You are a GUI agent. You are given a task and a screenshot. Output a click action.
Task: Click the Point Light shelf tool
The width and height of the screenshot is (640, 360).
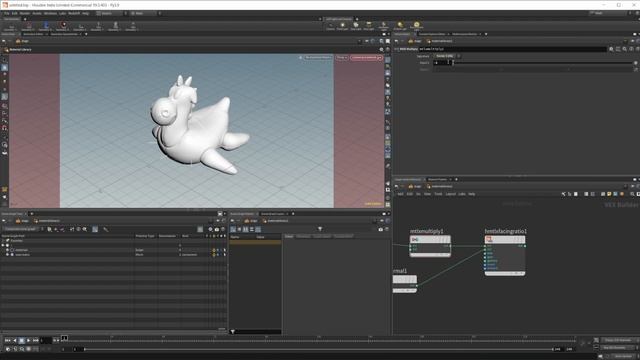[342, 26]
